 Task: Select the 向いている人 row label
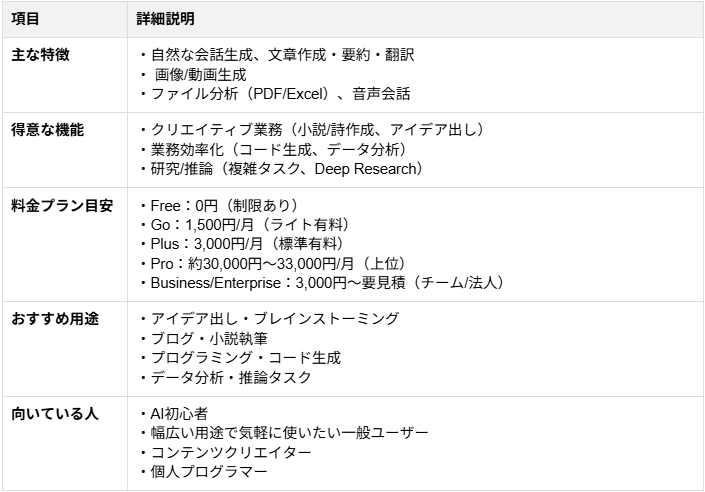pos(54,413)
